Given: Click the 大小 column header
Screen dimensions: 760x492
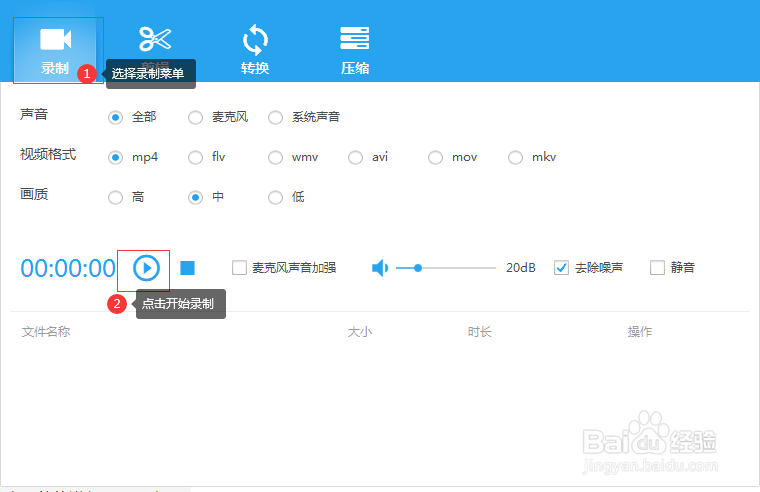Looking at the screenshot, I should coord(360,332).
